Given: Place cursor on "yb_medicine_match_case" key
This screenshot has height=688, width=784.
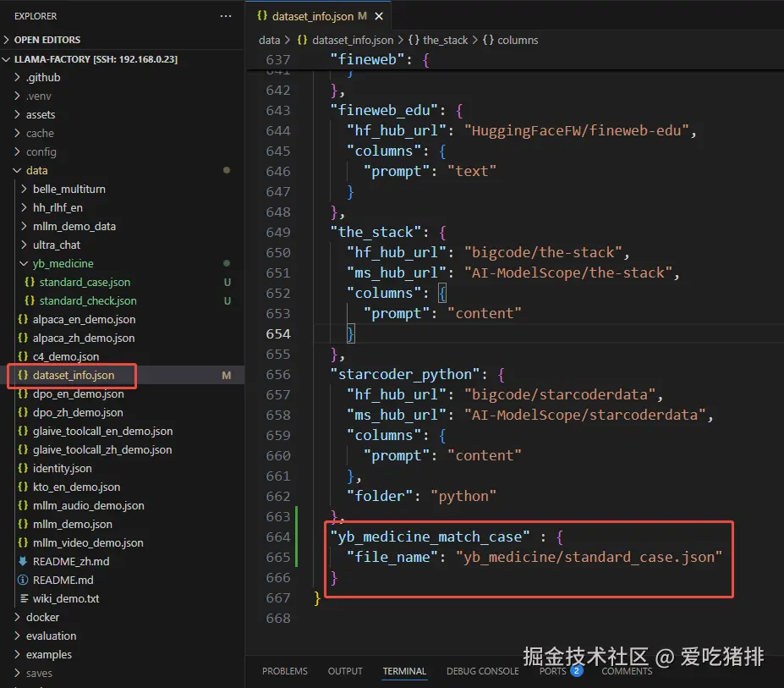Looking at the screenshot, I should click(x=430, y=537).
